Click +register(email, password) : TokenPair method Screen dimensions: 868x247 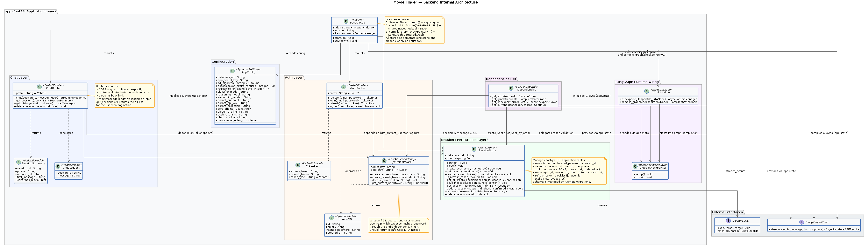[x=353, y=98]
